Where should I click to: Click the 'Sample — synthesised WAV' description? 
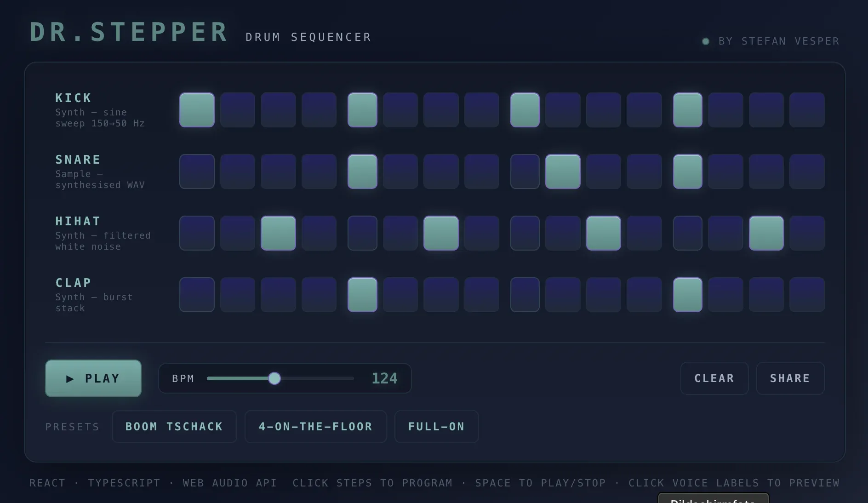(100, 179)
